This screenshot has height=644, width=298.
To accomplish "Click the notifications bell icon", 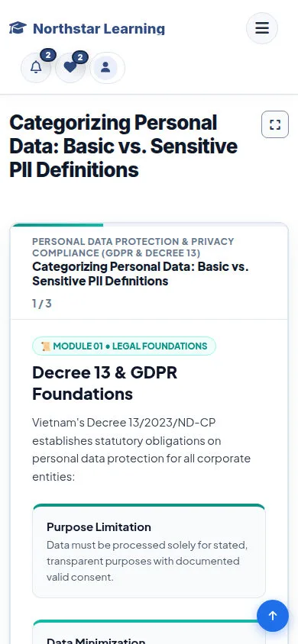I will (36, 67).
